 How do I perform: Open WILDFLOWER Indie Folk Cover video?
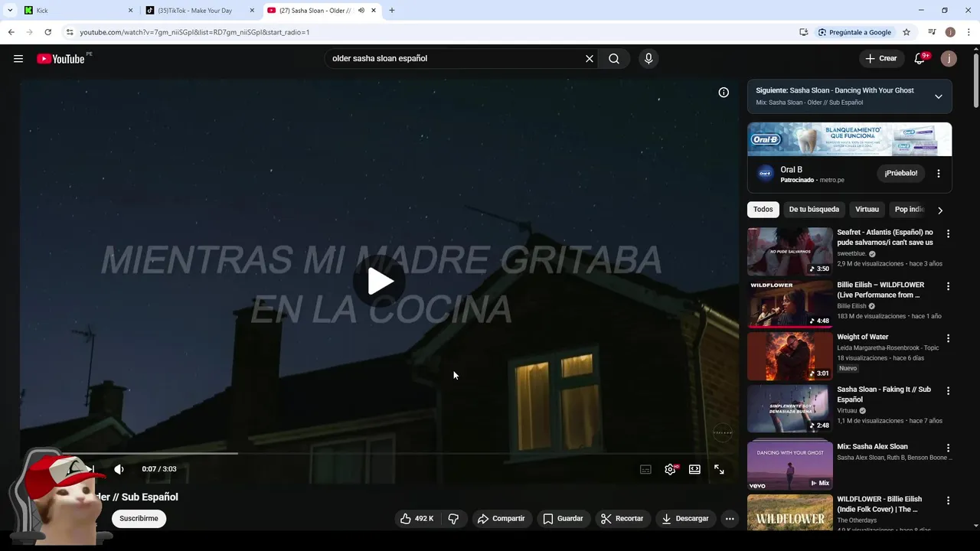click(x=789, y=512)
